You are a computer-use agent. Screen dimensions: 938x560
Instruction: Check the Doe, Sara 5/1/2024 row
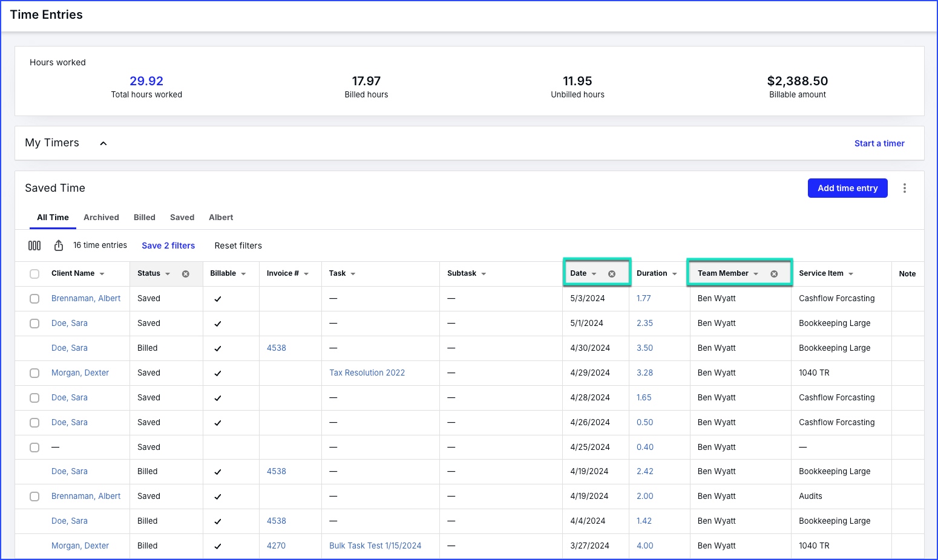click(x=34, y=324)
